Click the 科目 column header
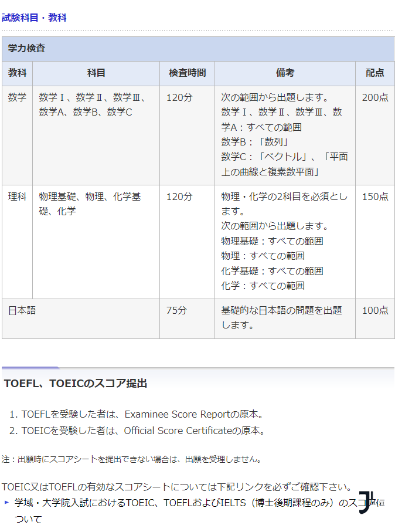 click(x=96, y=73)
